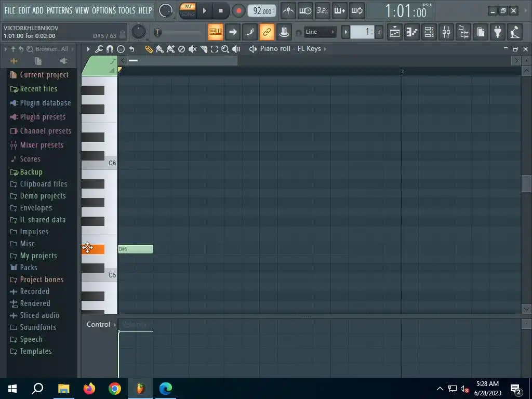Image resolution: width=532 pixels, height=399 pixels.
Task: Select the Zoom magnifier tool
Action: 225,49
